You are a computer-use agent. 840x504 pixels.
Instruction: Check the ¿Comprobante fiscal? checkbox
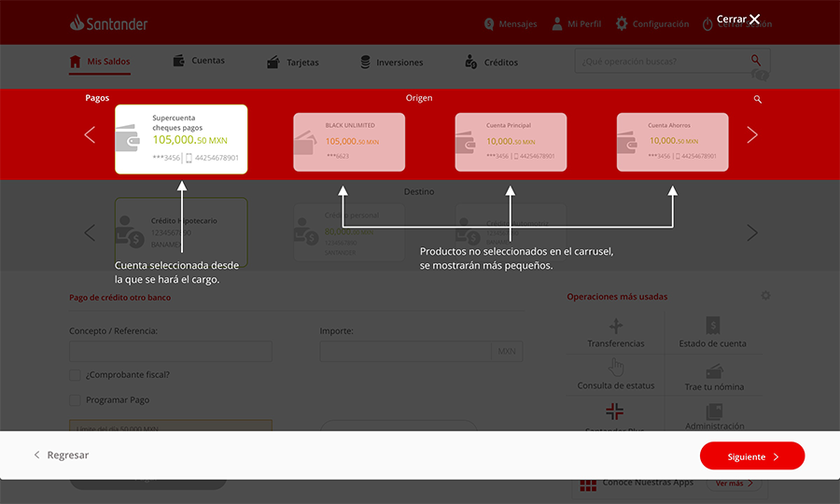75,374
